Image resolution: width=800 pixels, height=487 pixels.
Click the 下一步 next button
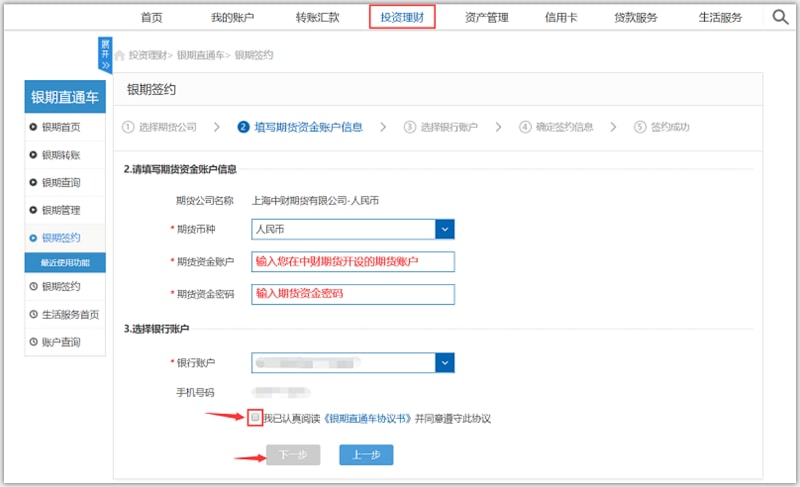(x=293, y=455)
